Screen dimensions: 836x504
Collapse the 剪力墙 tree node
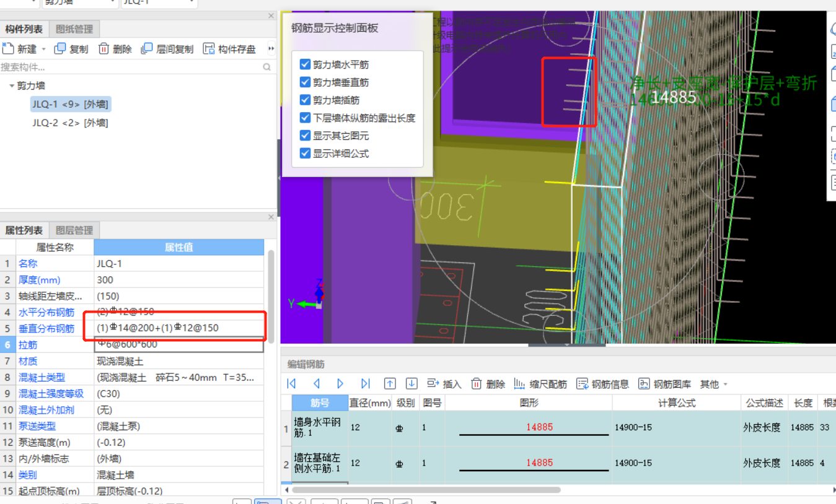pos(11,86)
